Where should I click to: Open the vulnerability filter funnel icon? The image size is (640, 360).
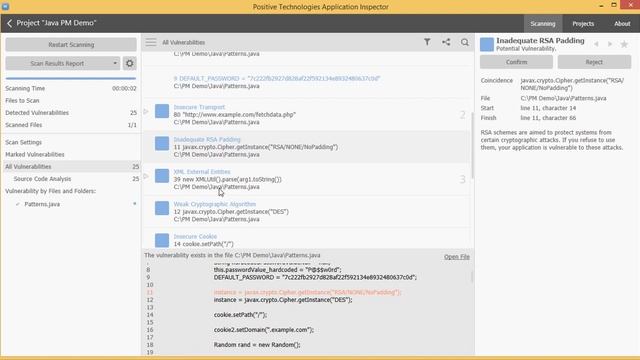pos(427,42)
